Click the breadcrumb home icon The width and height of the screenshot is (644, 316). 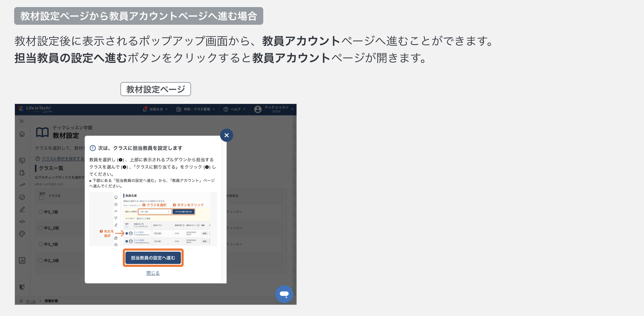[x=21, y=301]
